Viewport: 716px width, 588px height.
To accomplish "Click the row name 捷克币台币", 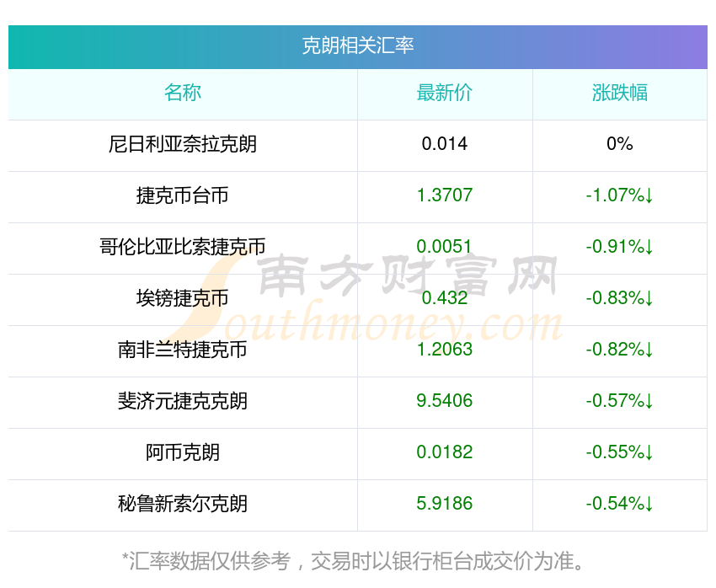I will 183,195.
